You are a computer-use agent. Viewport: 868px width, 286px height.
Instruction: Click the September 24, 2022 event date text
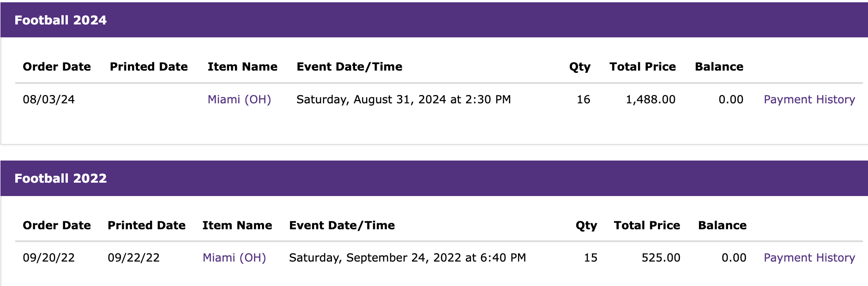404,258
